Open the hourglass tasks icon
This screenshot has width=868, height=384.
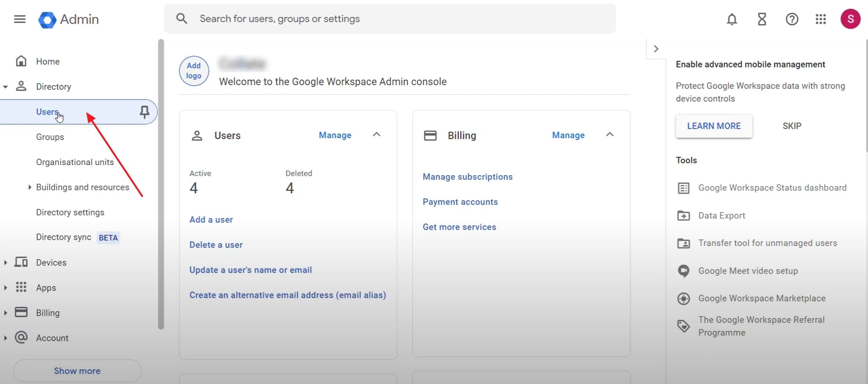pyautogui.click(x=762, y=19)
